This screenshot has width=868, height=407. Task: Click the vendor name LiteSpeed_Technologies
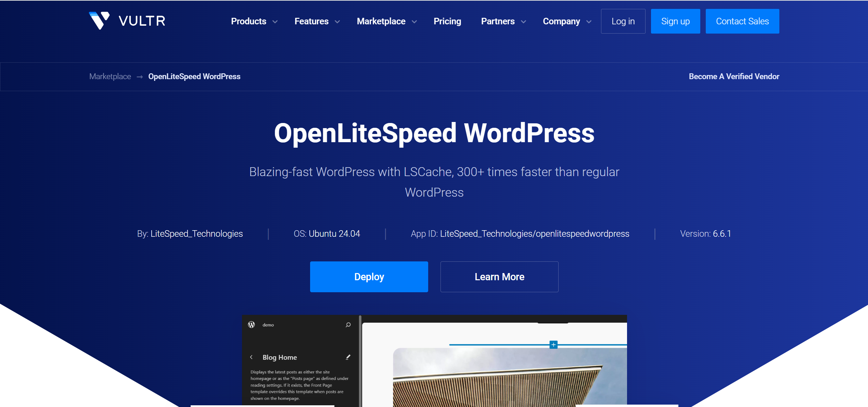click(196, 234)
